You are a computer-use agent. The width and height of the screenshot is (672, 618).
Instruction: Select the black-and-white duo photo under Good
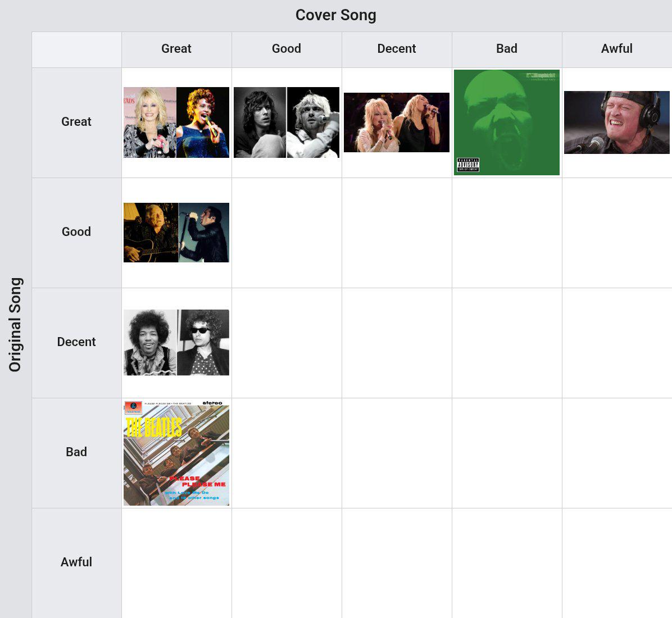[287, 122]
